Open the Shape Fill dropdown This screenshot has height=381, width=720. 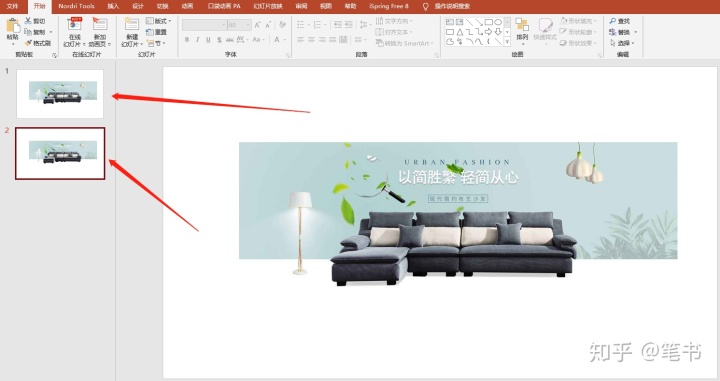point(578,21)
